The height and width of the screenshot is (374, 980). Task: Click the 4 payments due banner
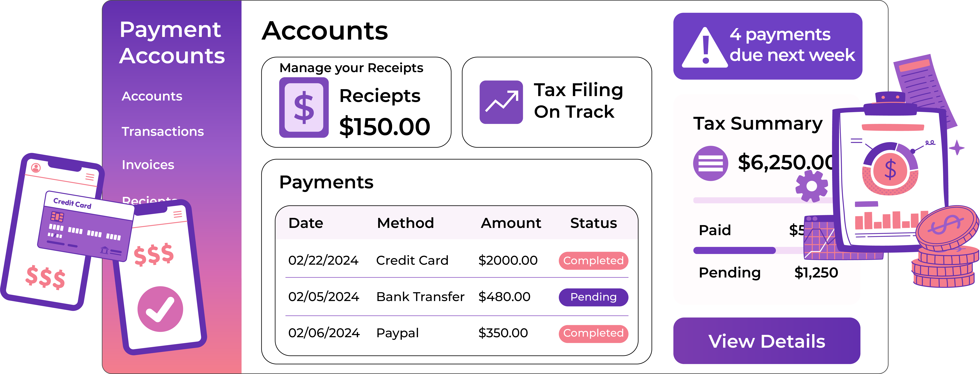click(x=767, y=46)
